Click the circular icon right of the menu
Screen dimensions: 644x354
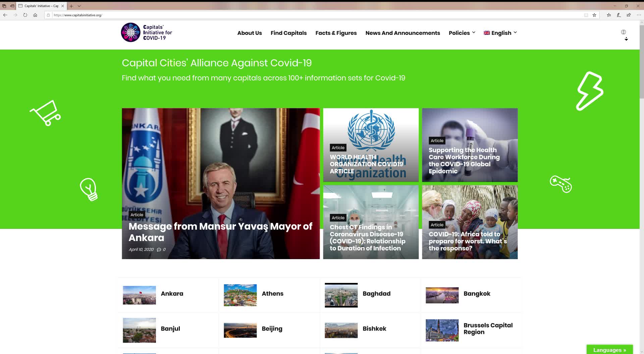624,32
